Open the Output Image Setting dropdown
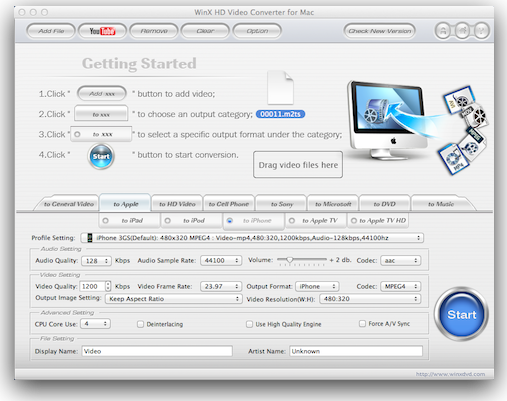 tap(173, 299)
